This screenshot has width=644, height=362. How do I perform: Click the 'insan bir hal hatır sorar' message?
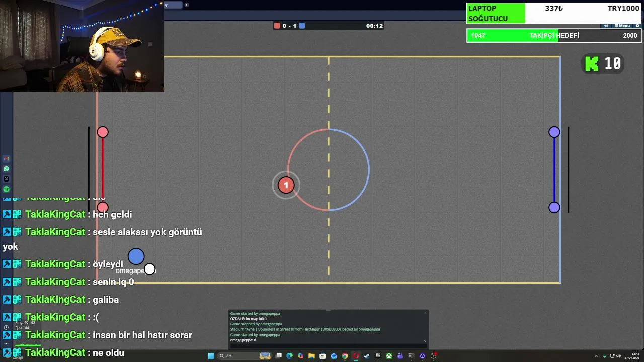142,335
